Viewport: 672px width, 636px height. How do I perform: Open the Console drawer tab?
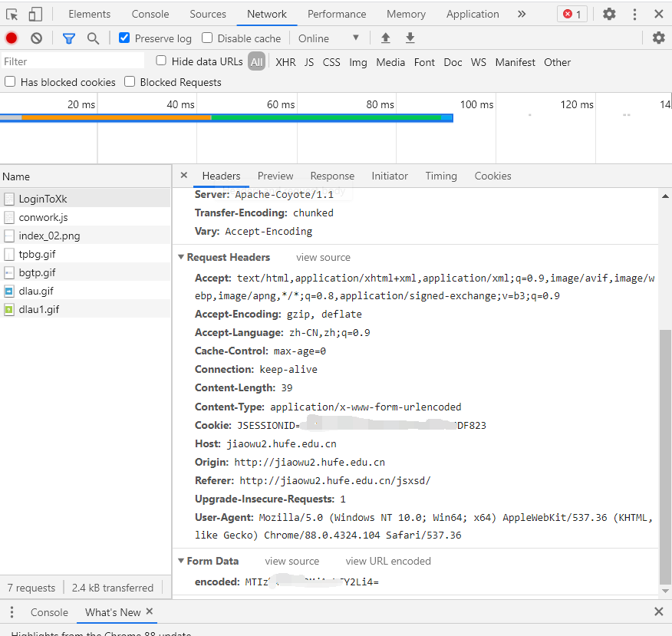(x=49, y=612)
